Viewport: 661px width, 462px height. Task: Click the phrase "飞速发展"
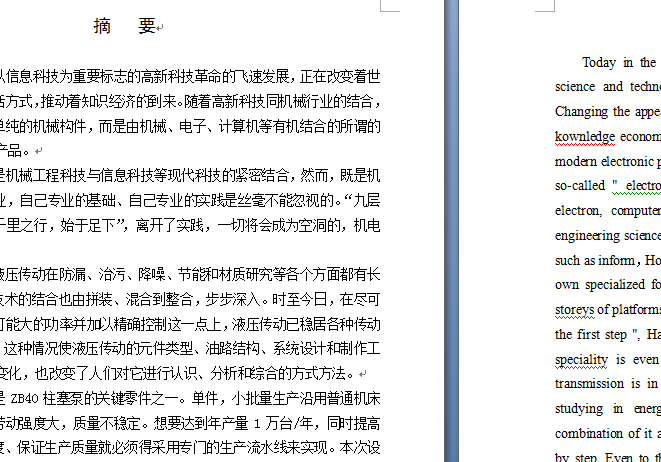coord(262,76)
